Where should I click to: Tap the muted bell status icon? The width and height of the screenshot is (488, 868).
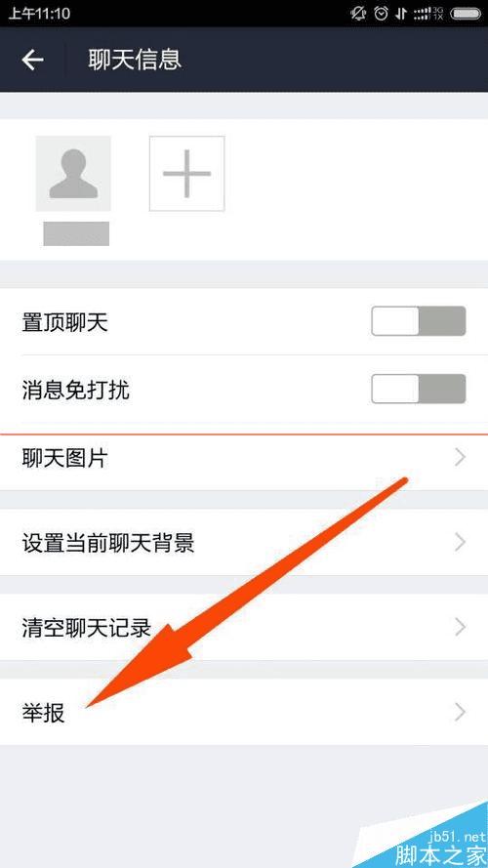click(x=358, y=14)
